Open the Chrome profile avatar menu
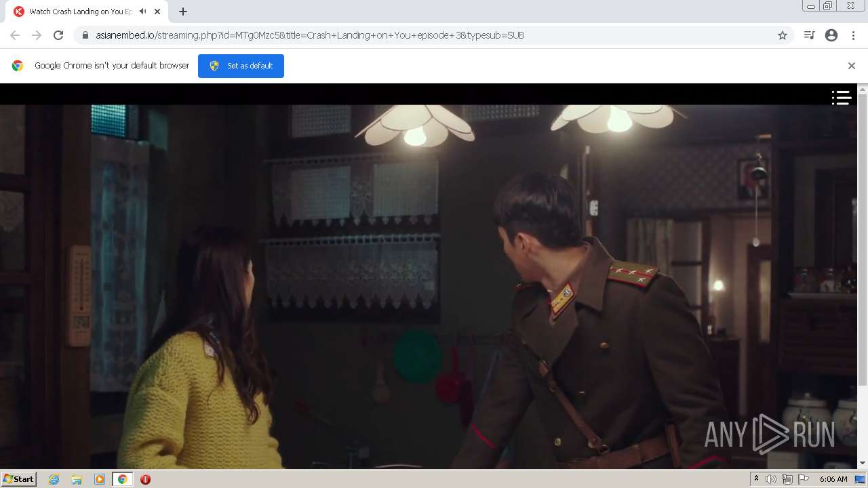 831,35
